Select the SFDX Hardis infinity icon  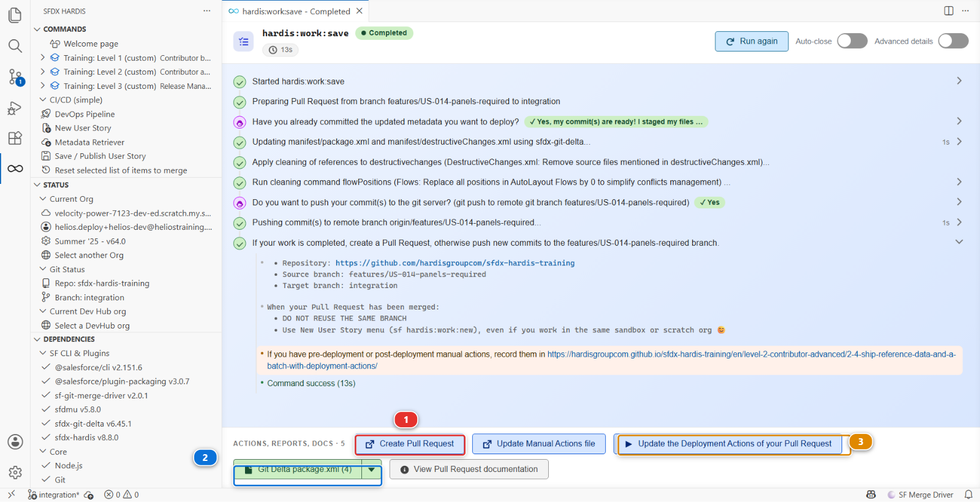click(x=15, y=169)
